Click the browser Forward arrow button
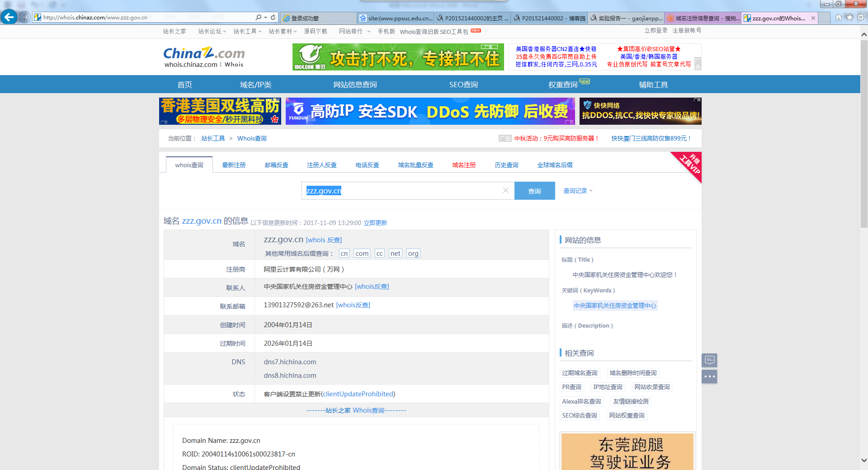 25,17
